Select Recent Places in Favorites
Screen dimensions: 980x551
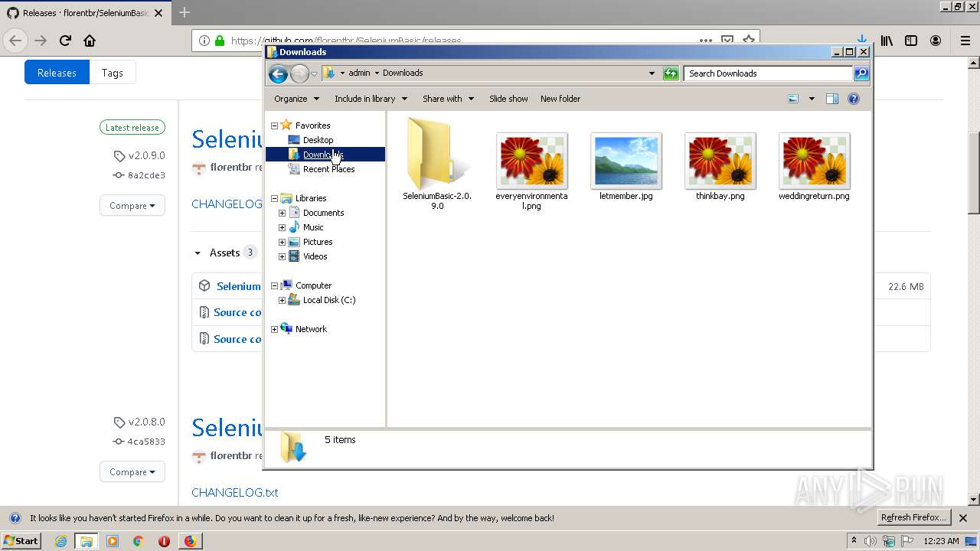point(328,169)
